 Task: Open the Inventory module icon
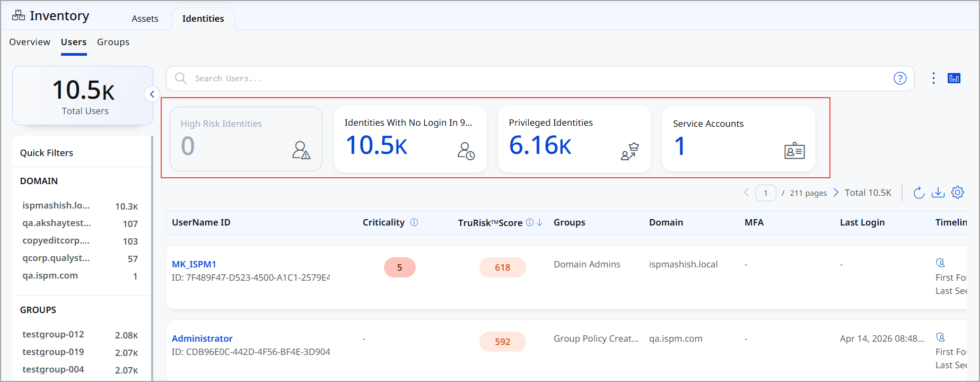[19, 15]
